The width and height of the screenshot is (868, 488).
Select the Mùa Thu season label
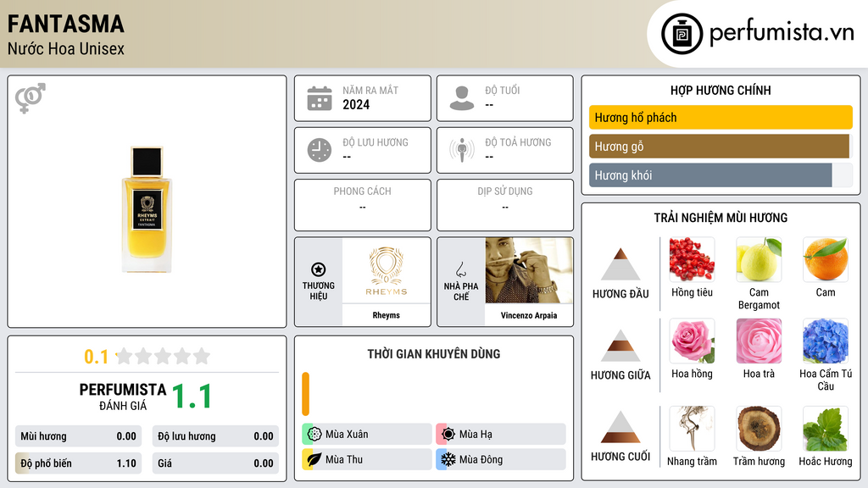point(344,459)
